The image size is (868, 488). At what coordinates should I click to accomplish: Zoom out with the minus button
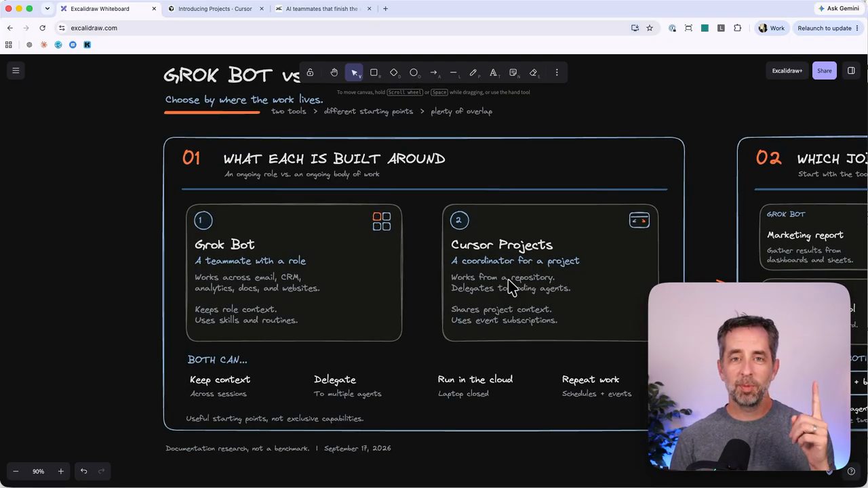tap(16, 471)
